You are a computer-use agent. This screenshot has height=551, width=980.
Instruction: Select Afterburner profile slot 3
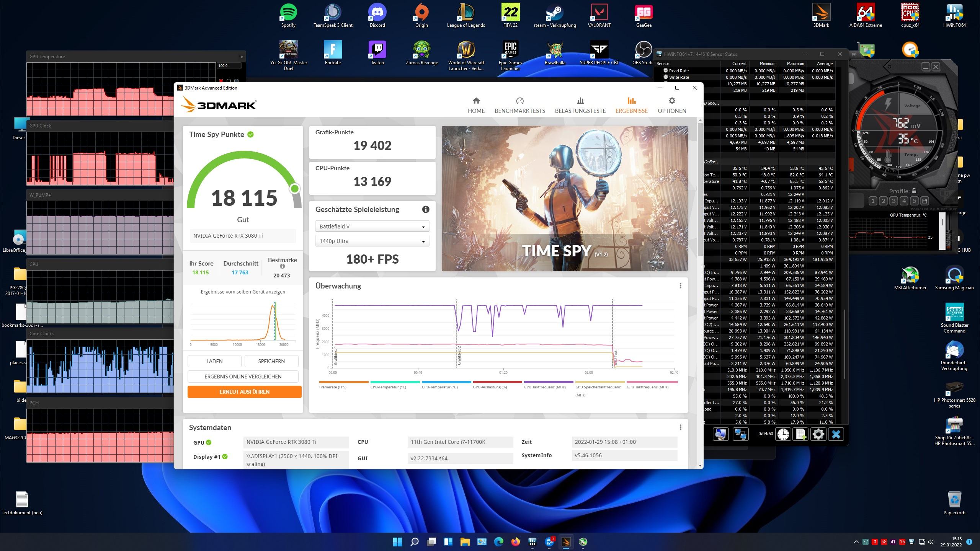tap(894, 201)
